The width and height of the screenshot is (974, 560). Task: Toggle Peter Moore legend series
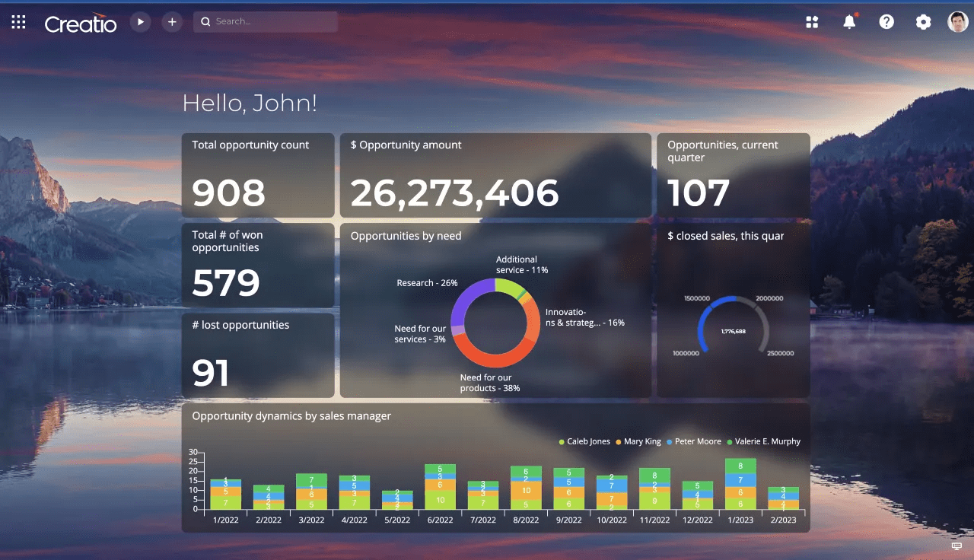(x=693, y=441)
